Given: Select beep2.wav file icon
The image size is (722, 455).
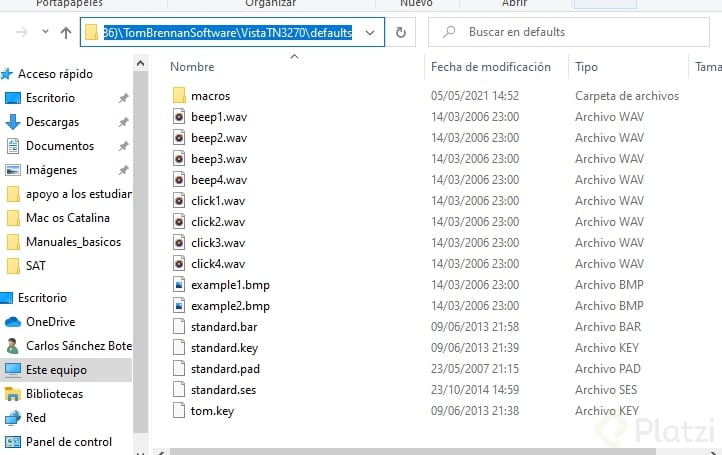Looking at the screenshot, I should [x=179, y=138].
